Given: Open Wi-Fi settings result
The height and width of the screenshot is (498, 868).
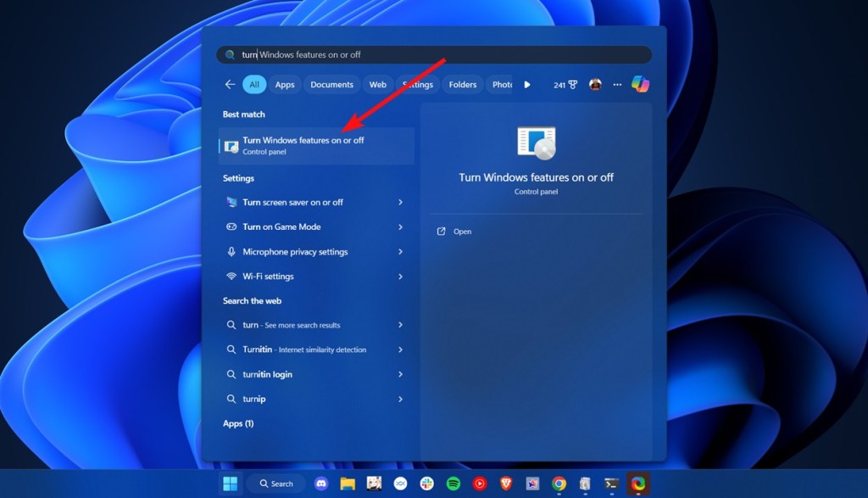Looking at the screenshot, I should pos(316,276).
